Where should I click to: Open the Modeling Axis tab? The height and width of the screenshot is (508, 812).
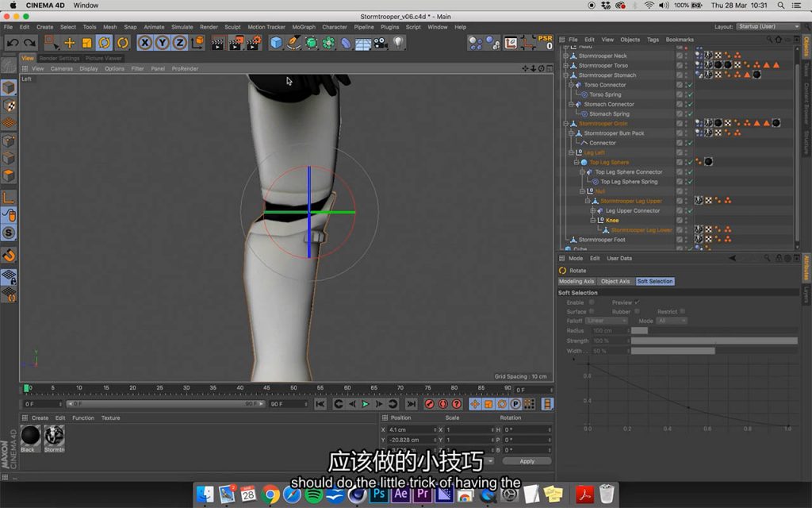[576, 282]
